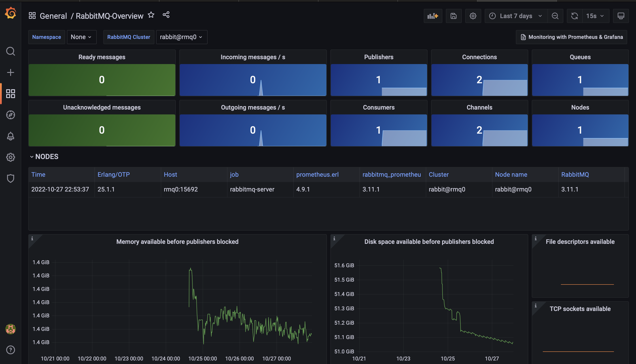Sort table by Time column
The height and width of the screenshot is (364, 636).
click(x=38, y=174)
